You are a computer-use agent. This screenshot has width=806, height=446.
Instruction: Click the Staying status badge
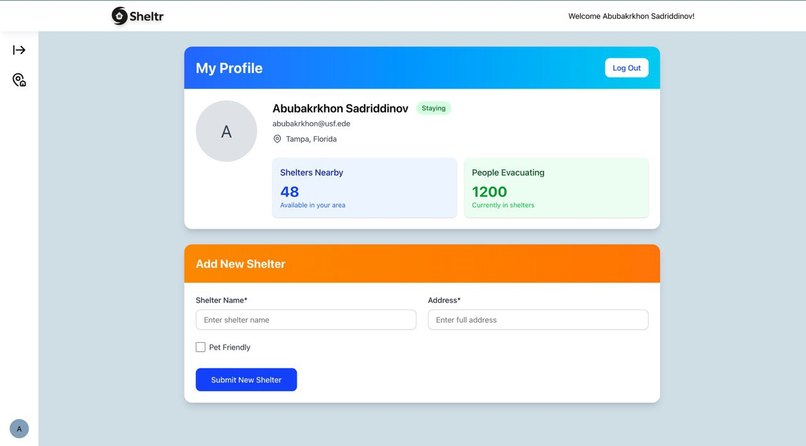pos(433,108)
